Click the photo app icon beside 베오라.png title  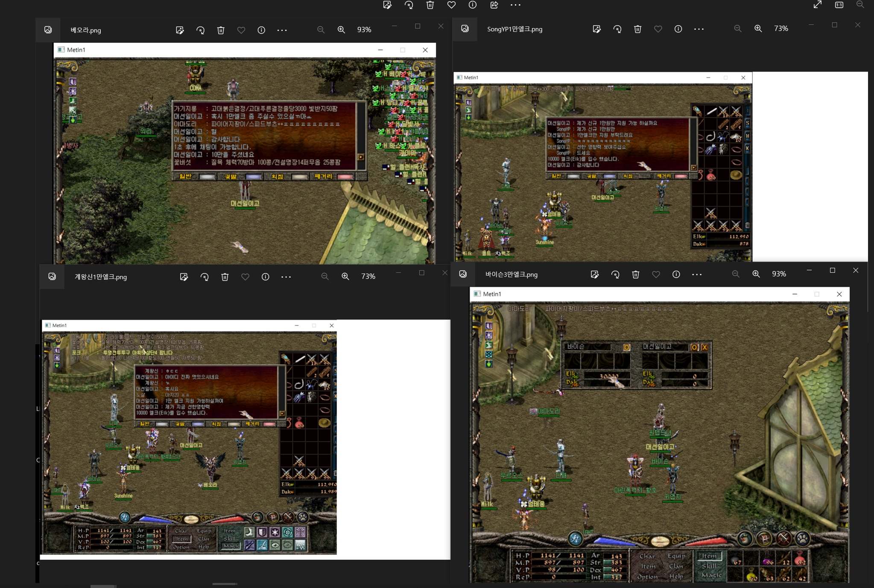pyautogui.click(x=48, y=30)
